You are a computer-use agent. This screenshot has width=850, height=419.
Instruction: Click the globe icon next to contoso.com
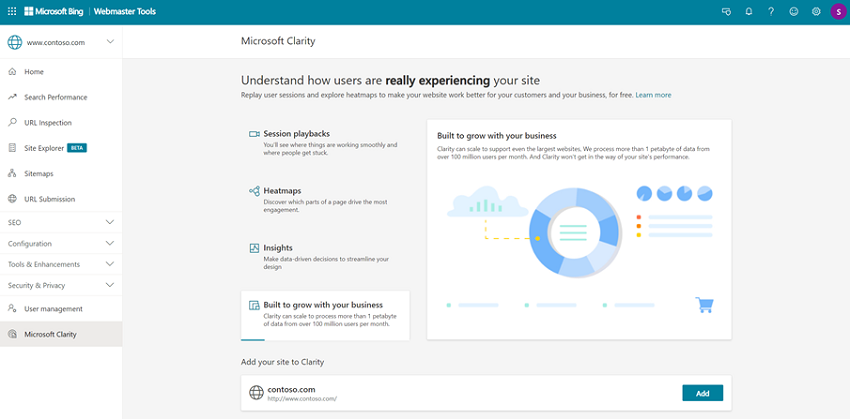(x=256, y=392)
